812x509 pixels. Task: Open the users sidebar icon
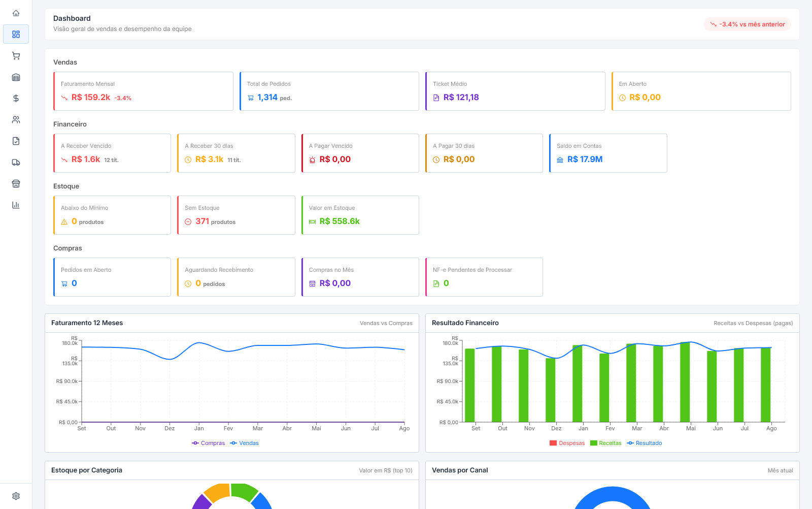(x=16, y=120)
